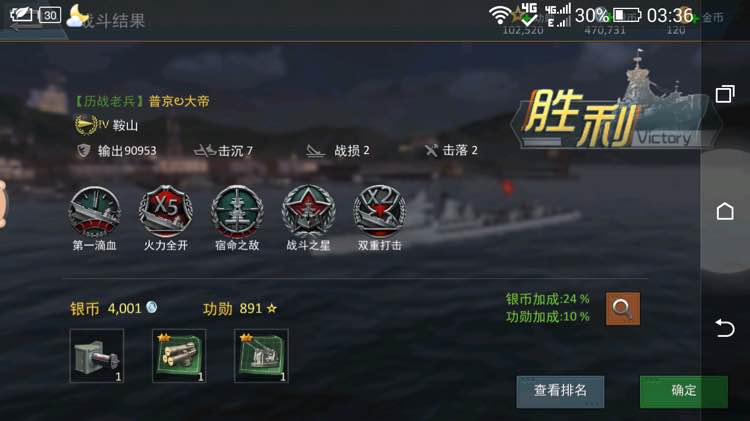Tap the 功勋 891 merit amount
Image resolution: width=750 pixels, height=421 pixels.
click(240, 309)
